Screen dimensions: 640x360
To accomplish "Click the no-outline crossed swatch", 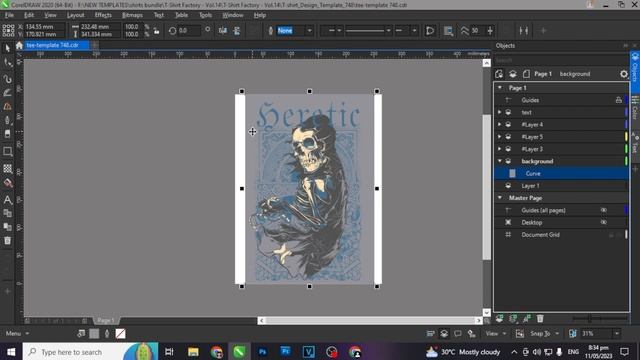I will point(120,334).
